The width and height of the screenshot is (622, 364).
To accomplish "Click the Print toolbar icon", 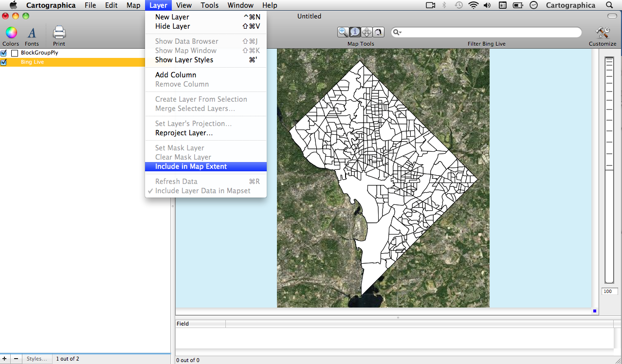I will [x=59, y=33].
